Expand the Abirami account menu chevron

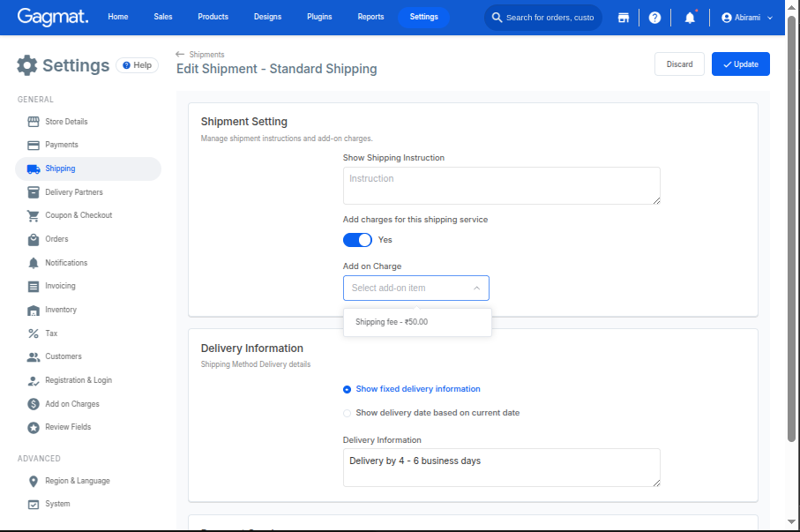pos(770,18)
